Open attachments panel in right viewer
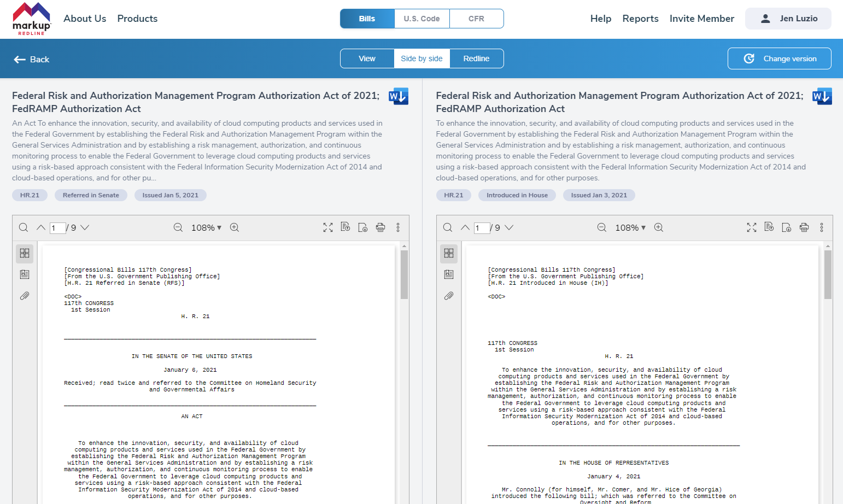 tap(449, 296)
